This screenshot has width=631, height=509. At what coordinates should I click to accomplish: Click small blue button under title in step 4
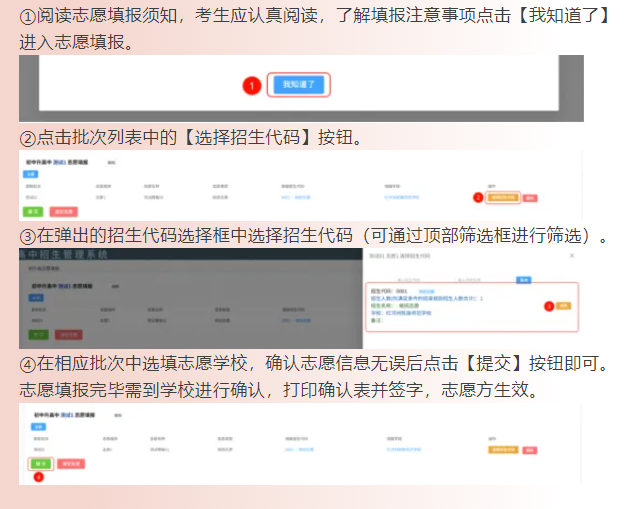tap(30, 426)
